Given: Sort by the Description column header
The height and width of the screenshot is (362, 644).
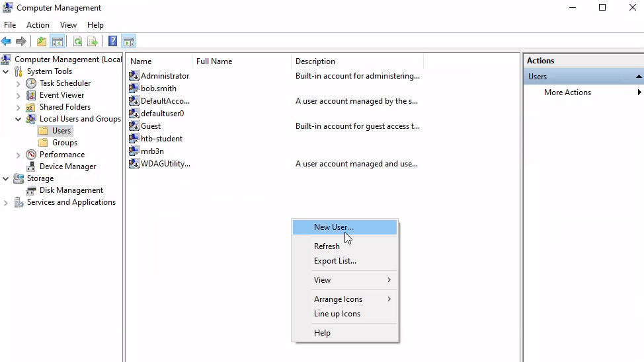Looking at the screenshot, I should point(315,61).
